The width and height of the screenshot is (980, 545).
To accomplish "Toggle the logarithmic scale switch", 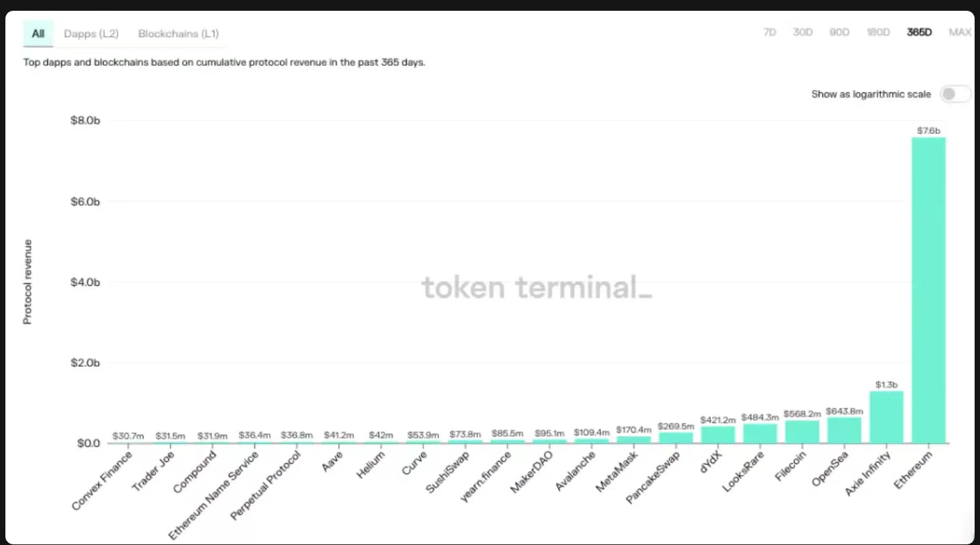I will coord(955,94).
